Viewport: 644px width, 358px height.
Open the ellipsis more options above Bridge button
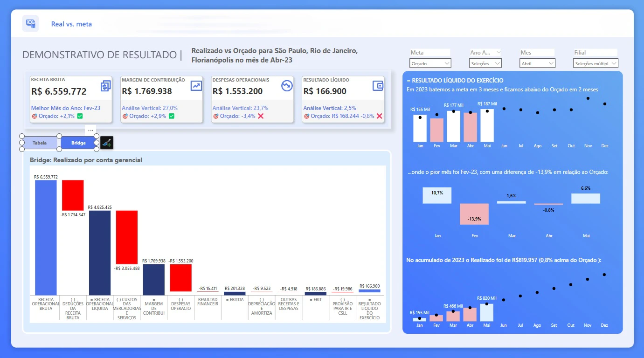[90, 131]
